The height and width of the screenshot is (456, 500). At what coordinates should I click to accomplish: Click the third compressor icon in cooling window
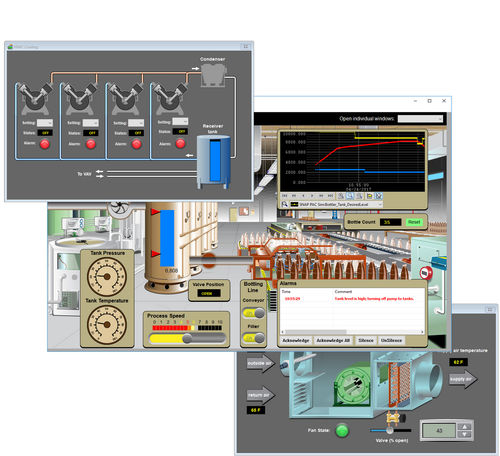click(x=126, y=99)
